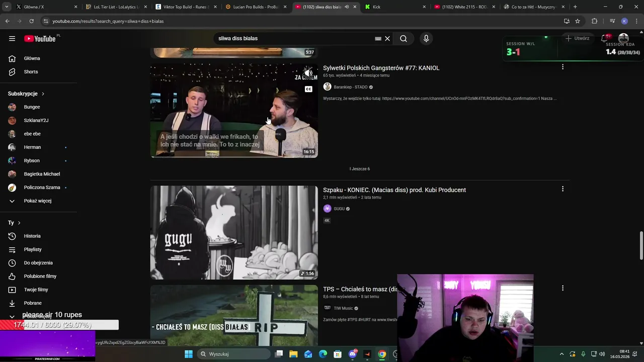Image resolution: width=644 pixels, height=362 pixels.
Task: Open the YouTube notifications bell
Action: pos(604,38)
